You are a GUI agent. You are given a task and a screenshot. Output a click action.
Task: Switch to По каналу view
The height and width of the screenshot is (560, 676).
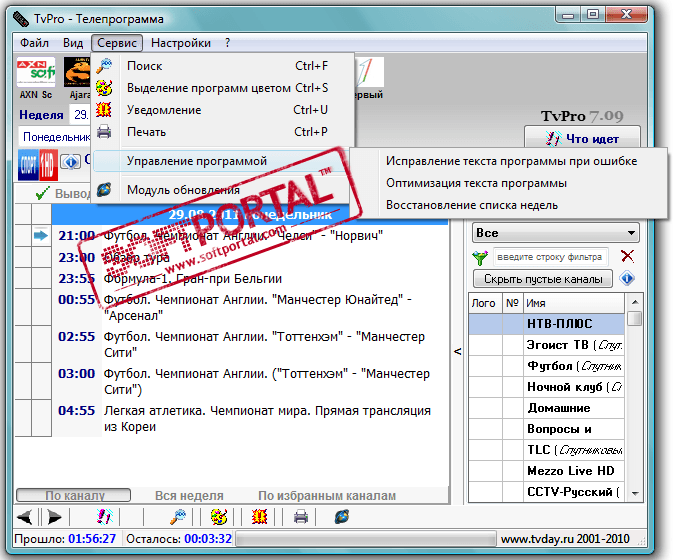pyautogui.click(x=73, y=495)
